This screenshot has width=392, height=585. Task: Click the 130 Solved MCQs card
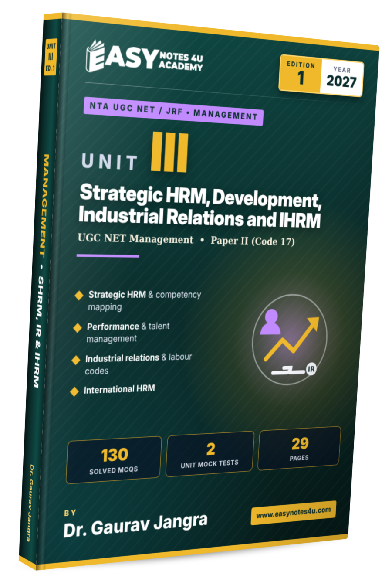[x=114, y=460]
